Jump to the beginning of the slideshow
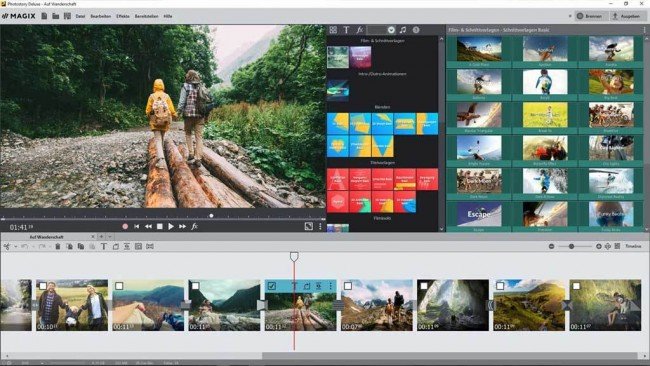This screenshot has width=650, height=366. click(136, 227)
